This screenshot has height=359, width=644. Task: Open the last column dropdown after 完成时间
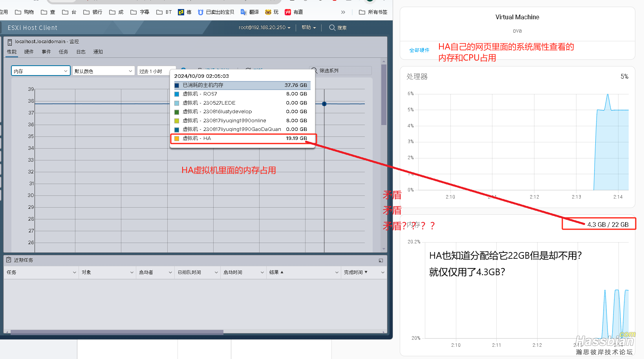(x=383, y=272)
